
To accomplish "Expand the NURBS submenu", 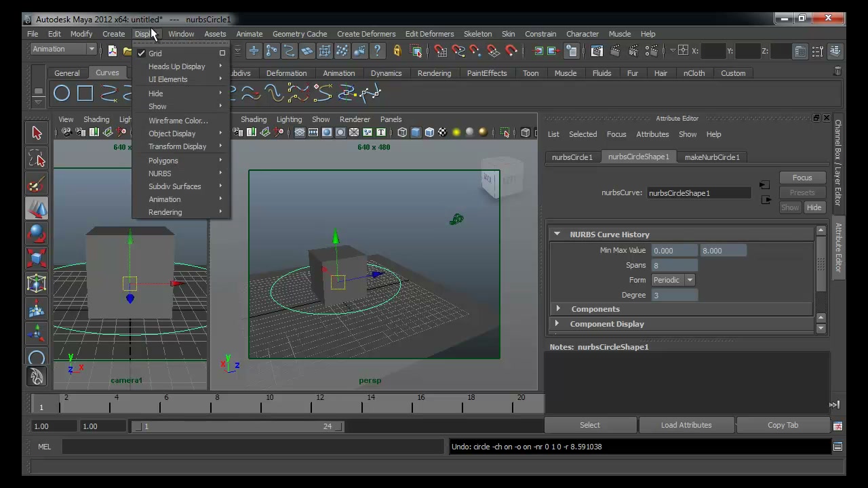I will (181, 174).
